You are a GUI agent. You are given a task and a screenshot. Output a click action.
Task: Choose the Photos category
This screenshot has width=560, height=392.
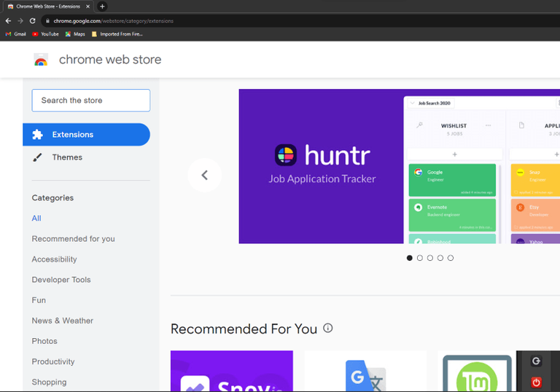point(44,341)
